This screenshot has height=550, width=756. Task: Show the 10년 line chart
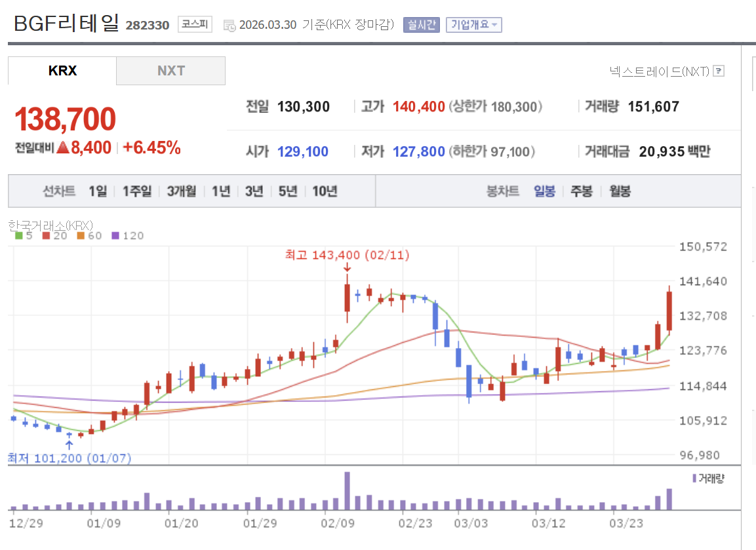tap(325, 191)
